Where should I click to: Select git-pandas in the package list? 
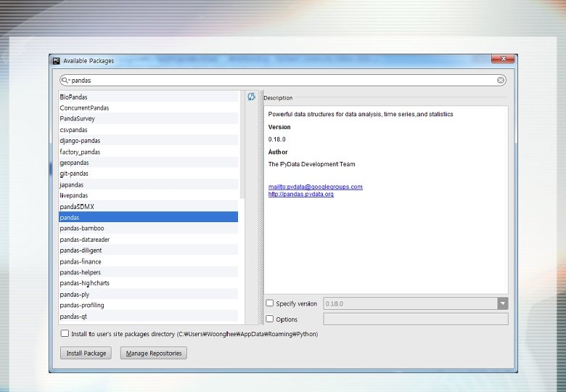click(x=148, y=173)
